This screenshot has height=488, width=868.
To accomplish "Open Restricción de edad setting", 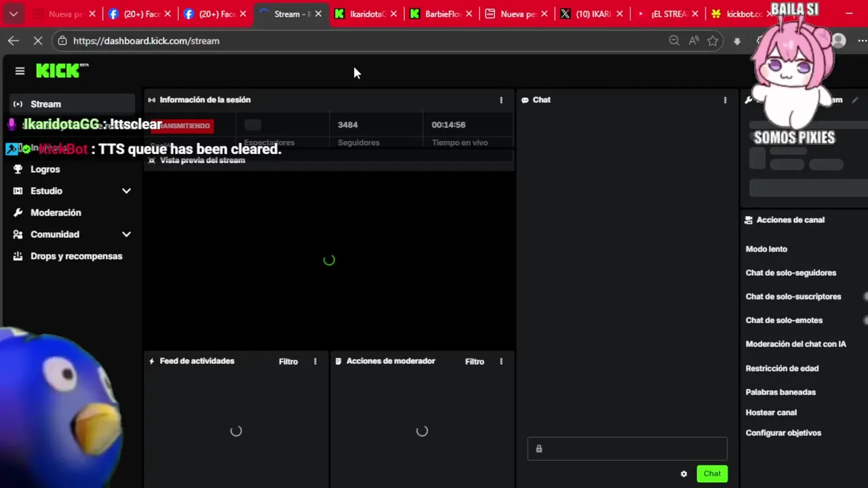I will tap(782, 368).
